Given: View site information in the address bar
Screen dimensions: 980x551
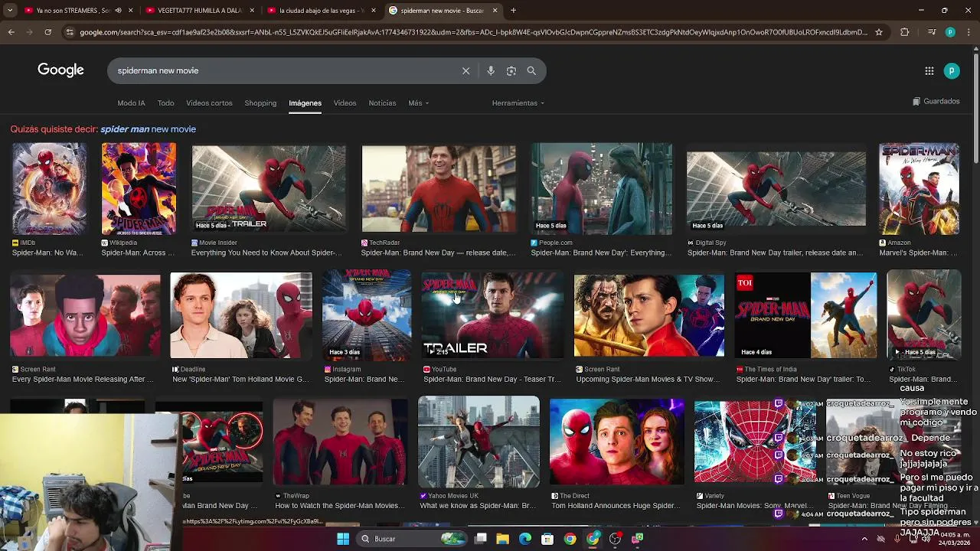Looking at the screenshot, I should 70,32.
